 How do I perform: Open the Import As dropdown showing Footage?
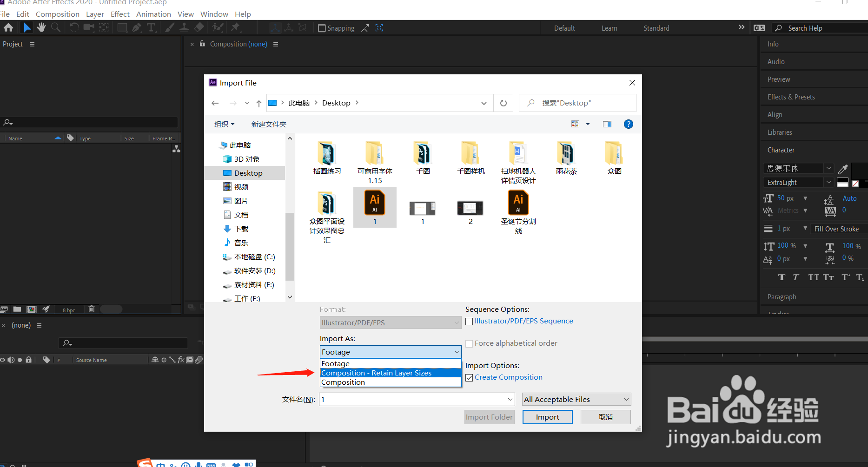tap(391, 352)
